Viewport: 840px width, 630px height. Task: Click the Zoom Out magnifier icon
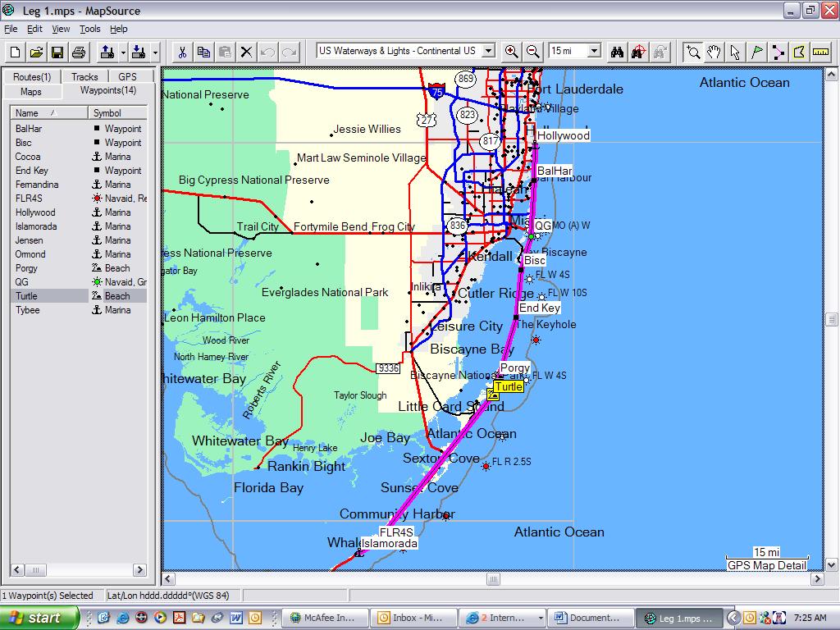(533, 52)
